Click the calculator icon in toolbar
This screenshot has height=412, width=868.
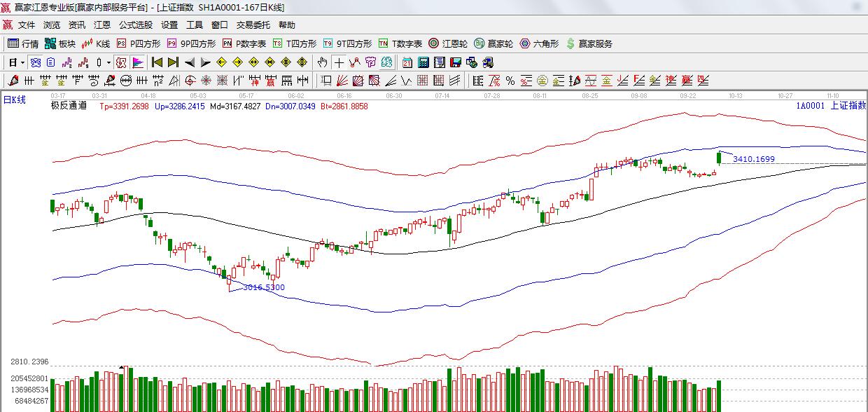click(x=423, y=62)
